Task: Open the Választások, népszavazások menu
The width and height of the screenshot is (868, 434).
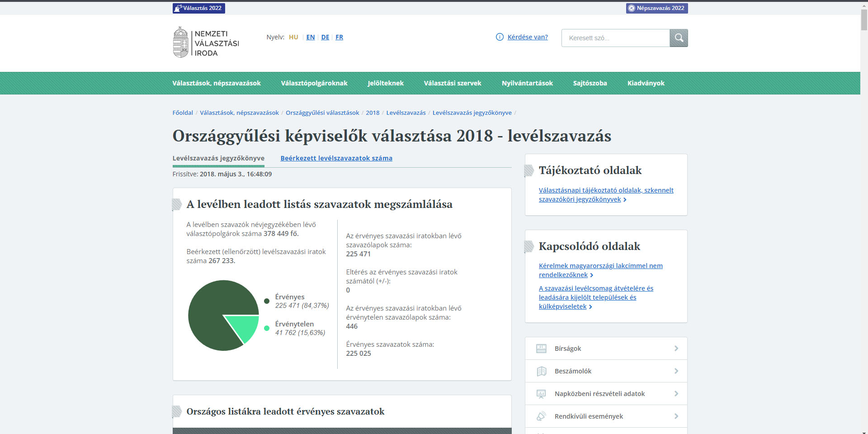Action: tap(217, 83)
